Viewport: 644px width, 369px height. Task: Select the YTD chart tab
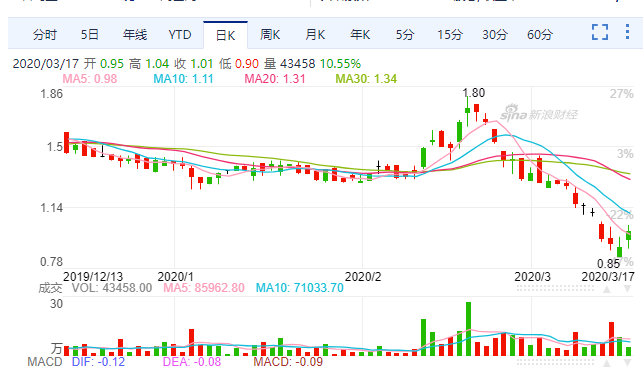180,35
